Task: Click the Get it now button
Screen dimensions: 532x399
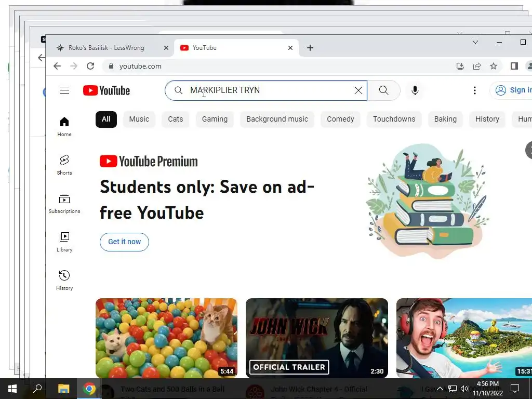Action: (x=124, y=242)
